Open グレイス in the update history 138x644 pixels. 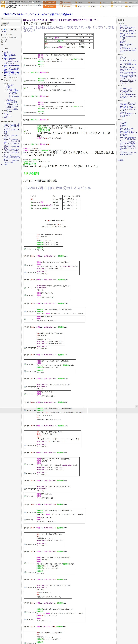[x=123, y=59]
